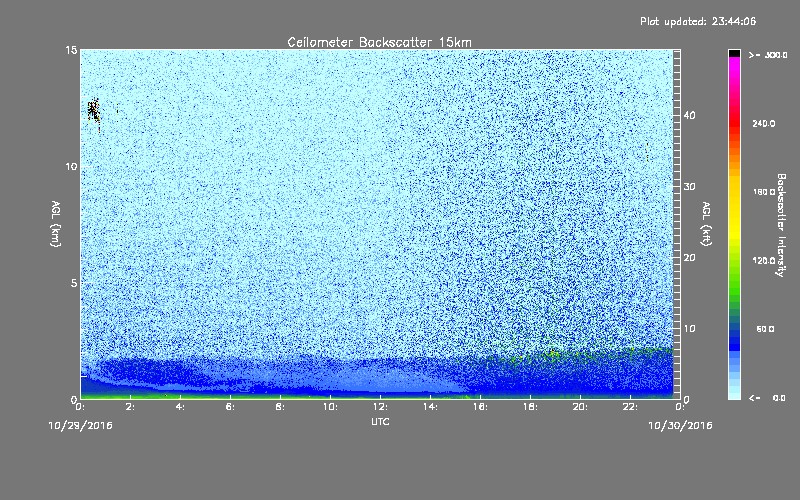Image resolution: width=800 pixels, height=500 pixels.
Task: Click the '4:' UTC hour tick
Action: click(180, 407)
